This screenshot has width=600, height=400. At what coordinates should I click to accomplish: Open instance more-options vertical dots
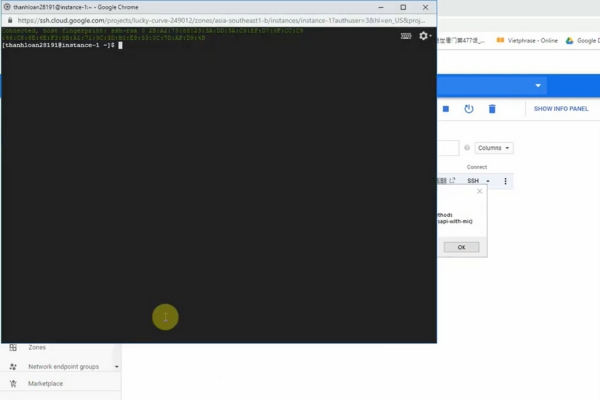505,181
